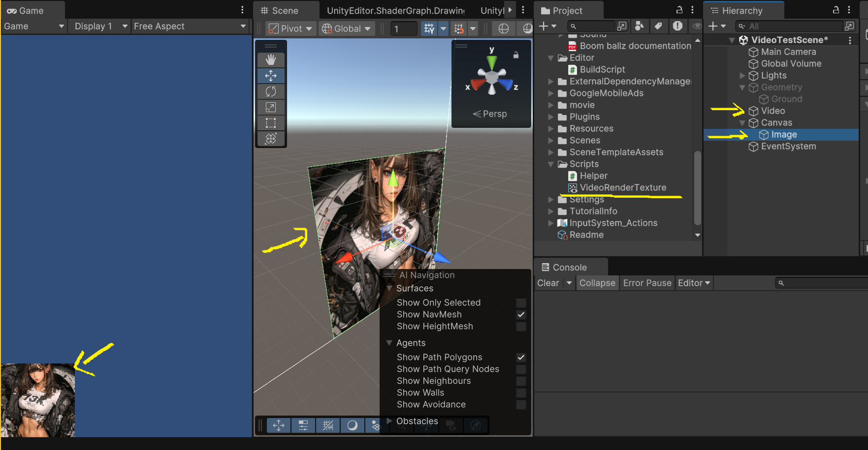Enable Show Walls checkbox

pos(521,393)
